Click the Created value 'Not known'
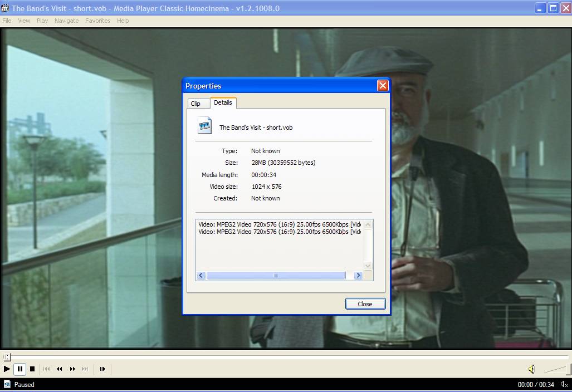The width and height of the screenshot is (572, 392). coord(266,198)
